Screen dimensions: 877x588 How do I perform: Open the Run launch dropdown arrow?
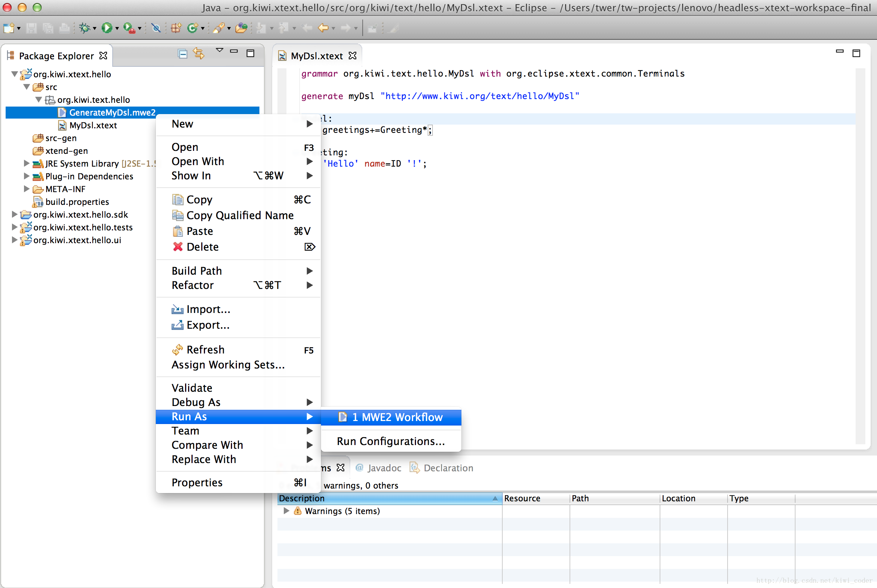117,29
